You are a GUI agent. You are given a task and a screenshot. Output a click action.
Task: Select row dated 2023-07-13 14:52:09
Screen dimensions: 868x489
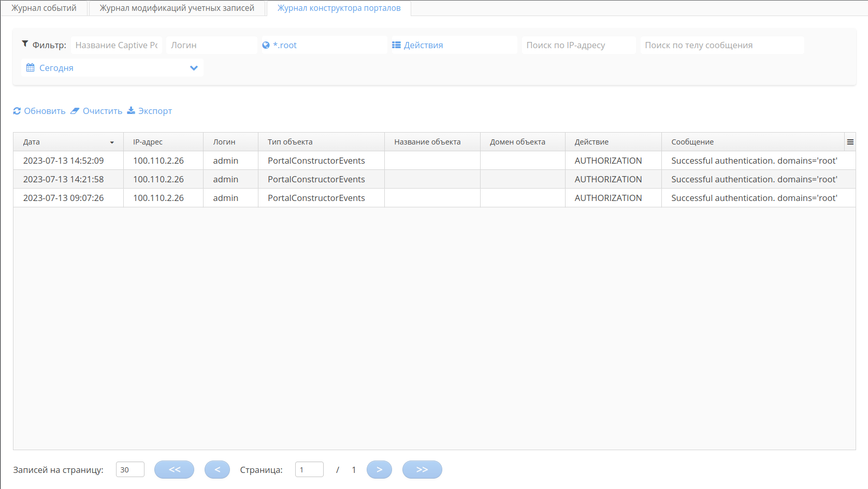coord(435,161)
